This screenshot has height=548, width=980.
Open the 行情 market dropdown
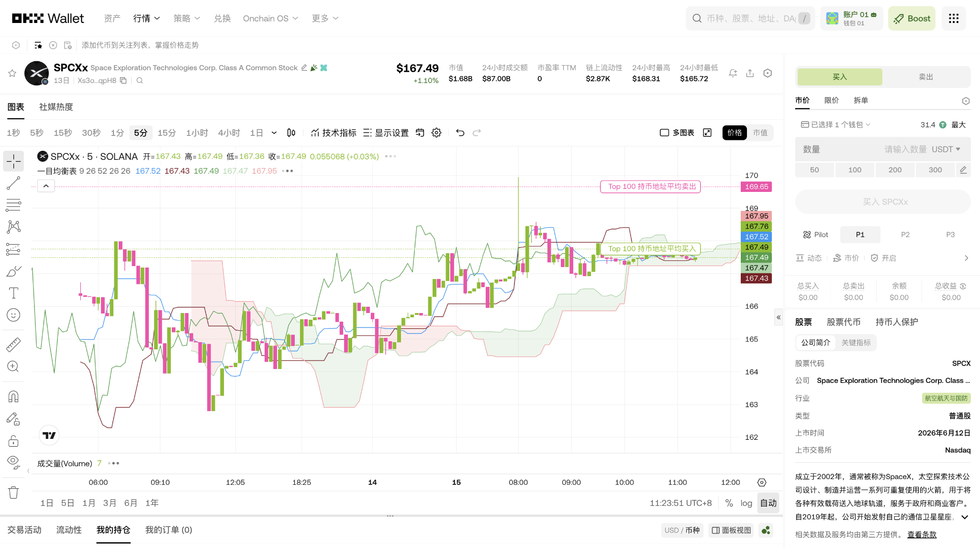click(x=146, y=18)
